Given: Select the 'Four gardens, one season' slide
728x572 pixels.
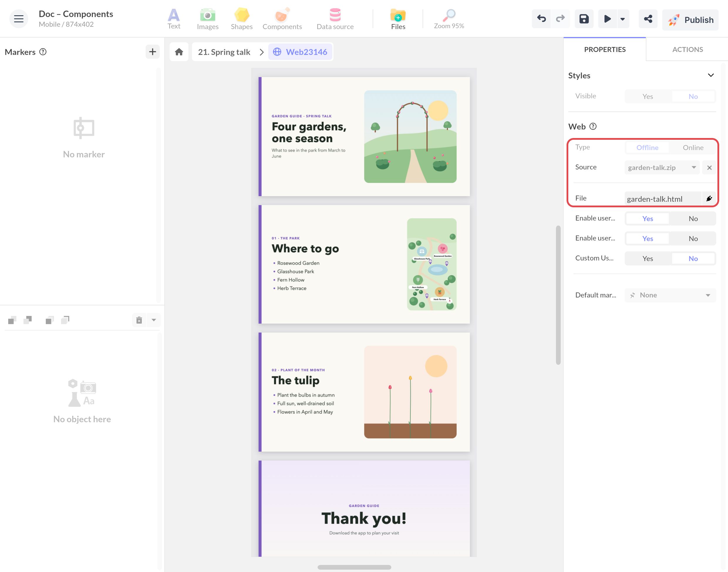Looking at the screenshot, I should click(364, 137).
